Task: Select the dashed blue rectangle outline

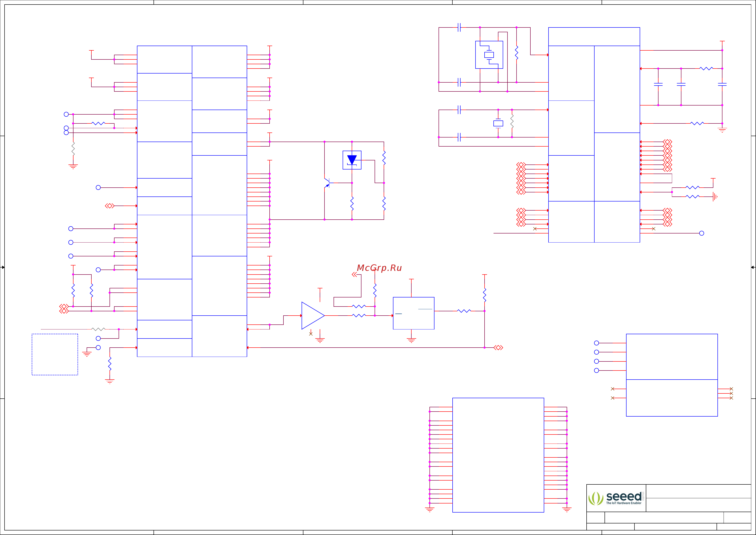Action: tap(55, 354)
